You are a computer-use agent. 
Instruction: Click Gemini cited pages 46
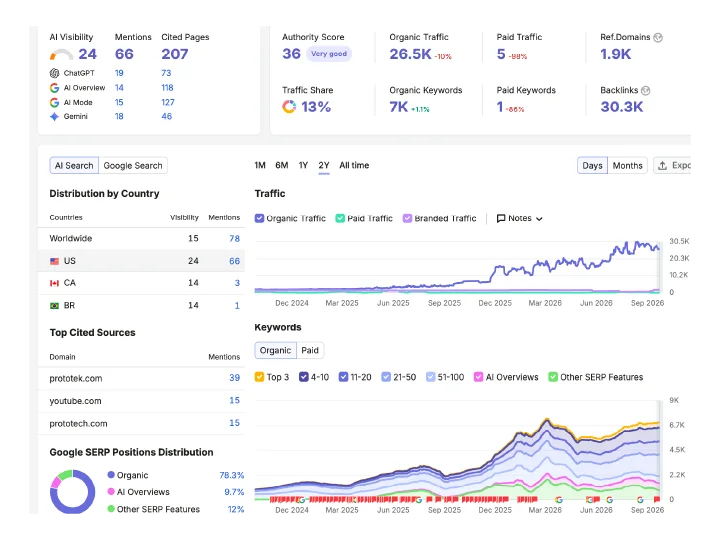(x=166, y=117)
